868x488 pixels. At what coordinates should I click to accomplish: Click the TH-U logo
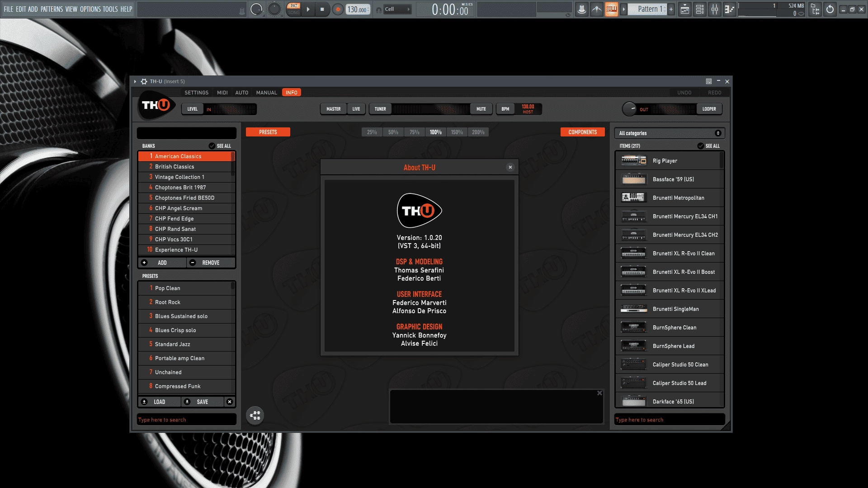[156, 105]
